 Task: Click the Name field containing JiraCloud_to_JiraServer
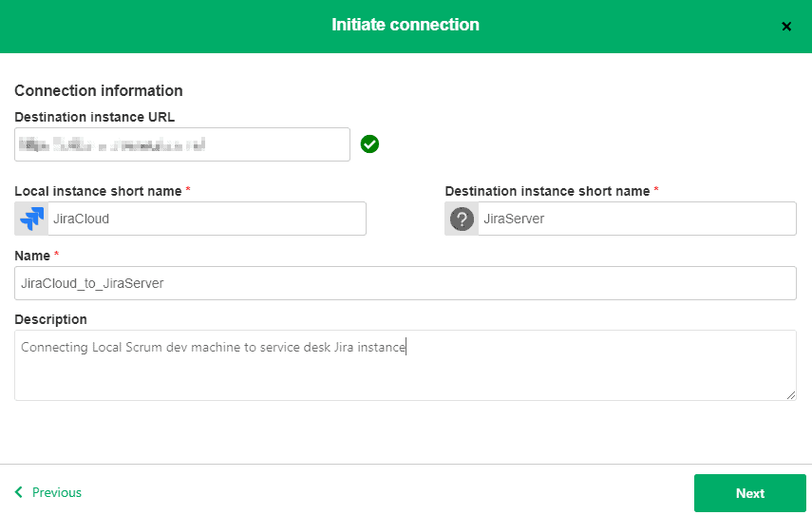pyautogui.click(x=406, y=283)
